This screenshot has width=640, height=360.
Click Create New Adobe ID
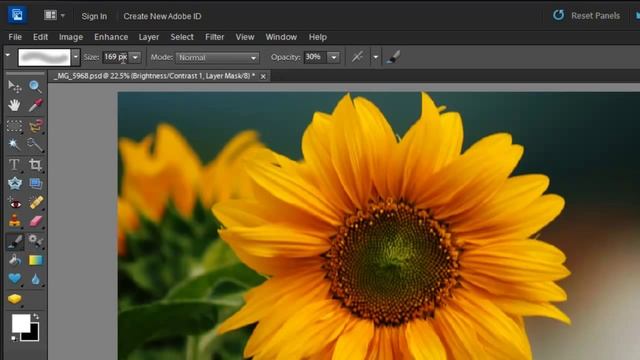(162, 16)
